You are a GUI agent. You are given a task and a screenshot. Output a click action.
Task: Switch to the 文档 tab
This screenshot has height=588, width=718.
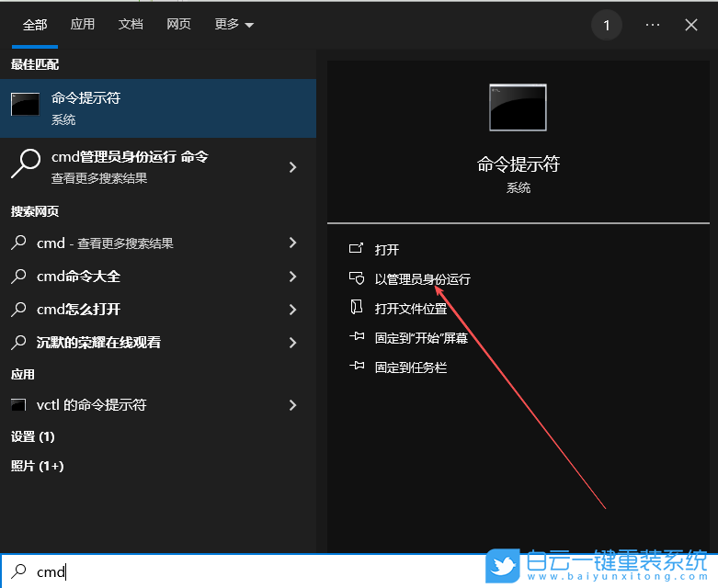click(131, 24)
